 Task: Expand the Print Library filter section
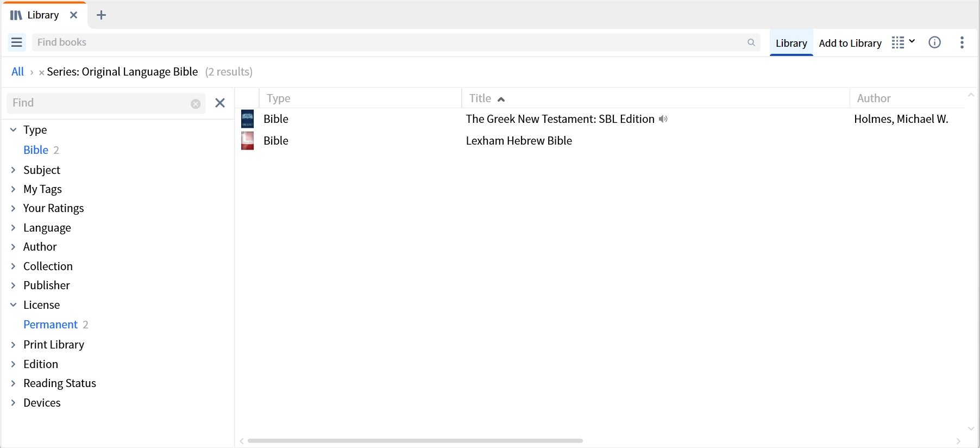tap(14, 345)
